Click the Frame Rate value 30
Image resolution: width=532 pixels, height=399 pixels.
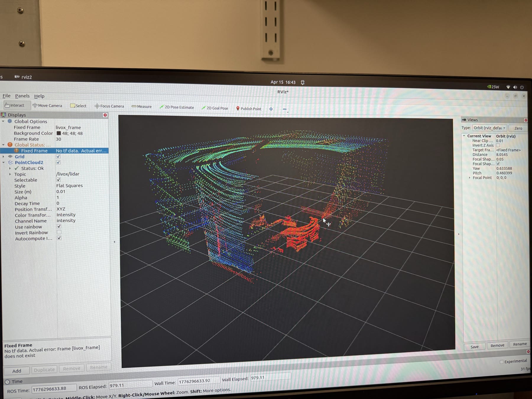click(x=59, y=139)
